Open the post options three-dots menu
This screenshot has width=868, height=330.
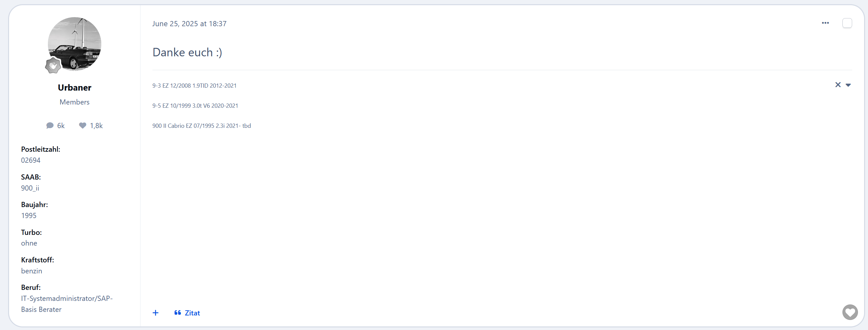(x=825, y=23)
